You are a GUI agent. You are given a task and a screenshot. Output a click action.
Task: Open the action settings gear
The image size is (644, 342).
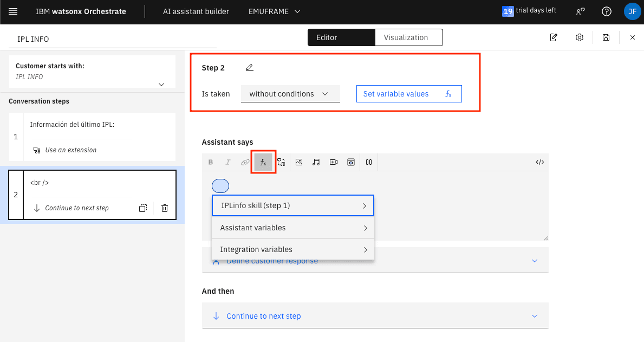(580, 37)
